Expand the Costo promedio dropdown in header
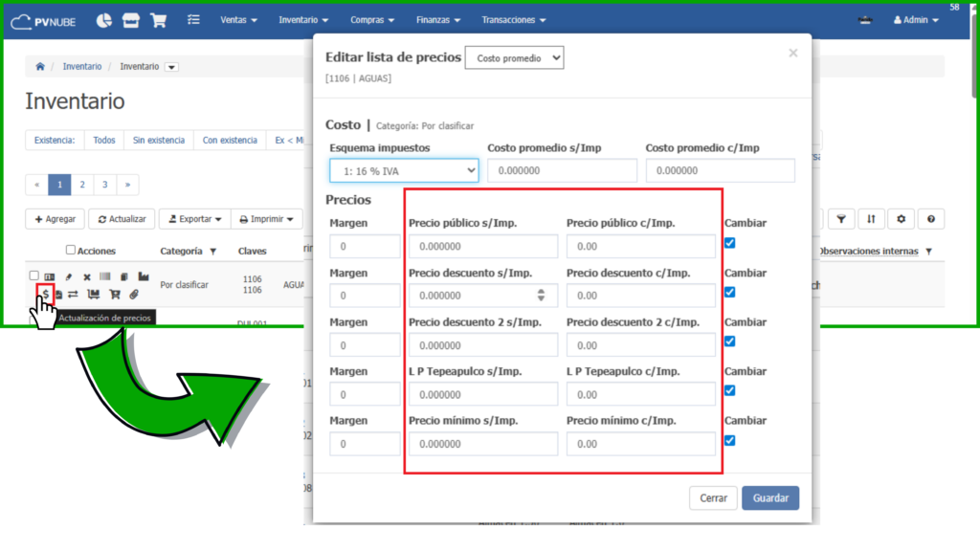Screen dimensions: 980x551 tap(514, 58)
